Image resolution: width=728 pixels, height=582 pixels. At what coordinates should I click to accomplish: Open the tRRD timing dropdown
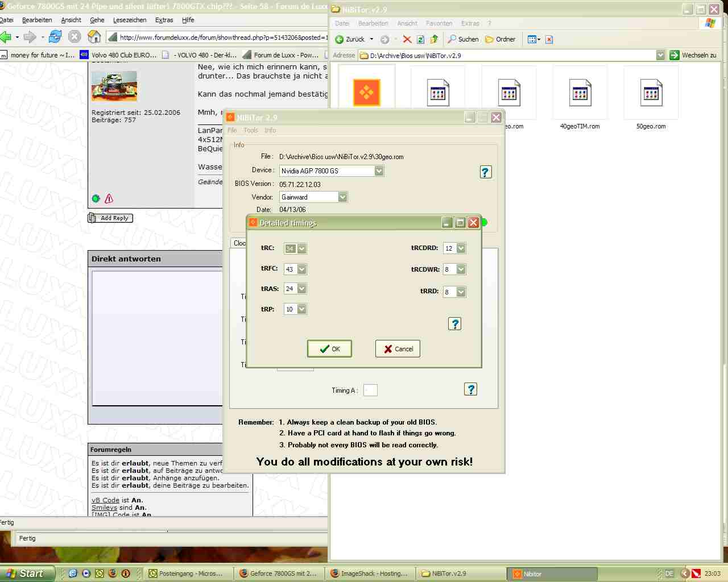pos(461,292)
